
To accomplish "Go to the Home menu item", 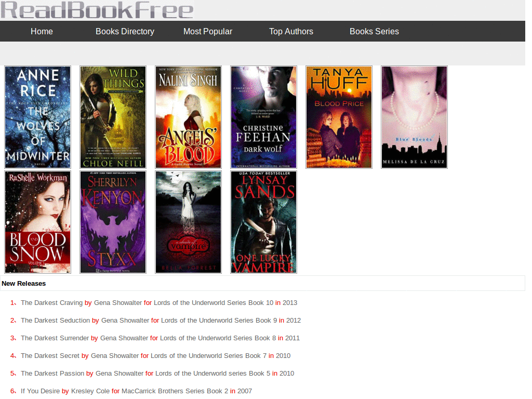I will pyautogui.click(x=42, y=31).
